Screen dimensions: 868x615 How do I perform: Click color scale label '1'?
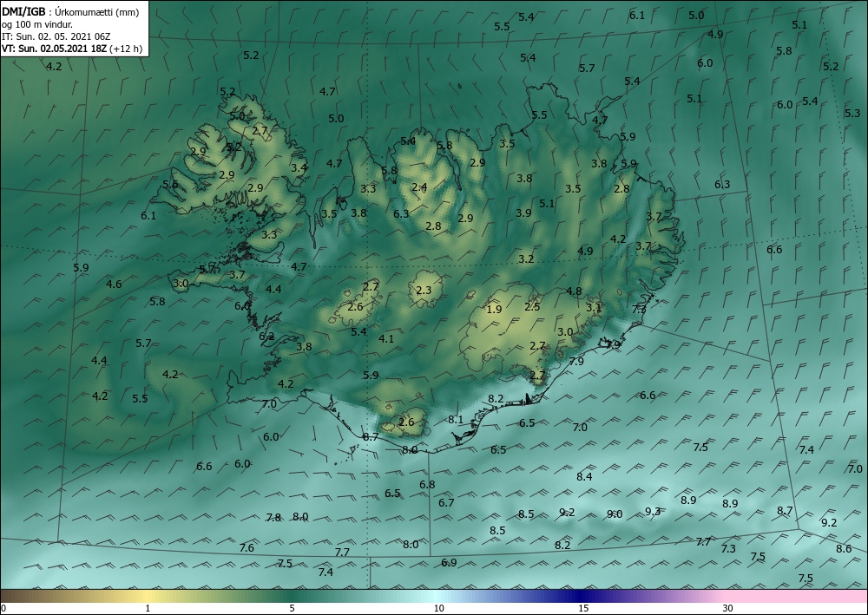pos(148,608)
